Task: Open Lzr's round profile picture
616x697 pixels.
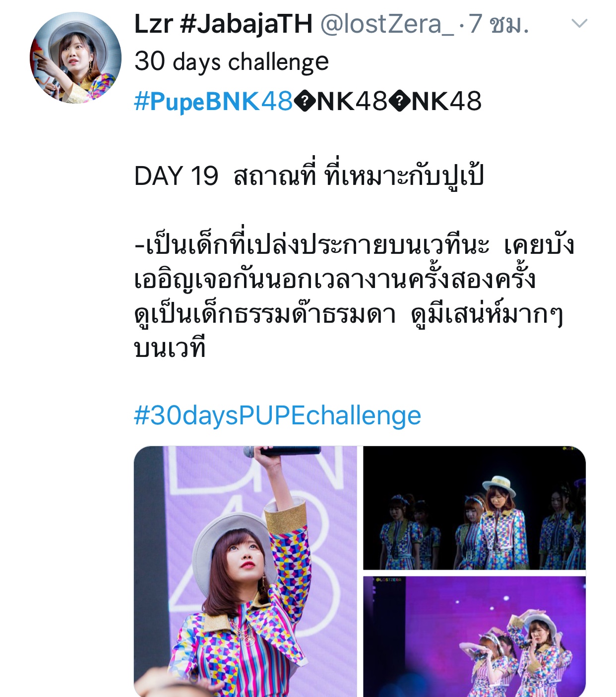Action: click(75, 58)
